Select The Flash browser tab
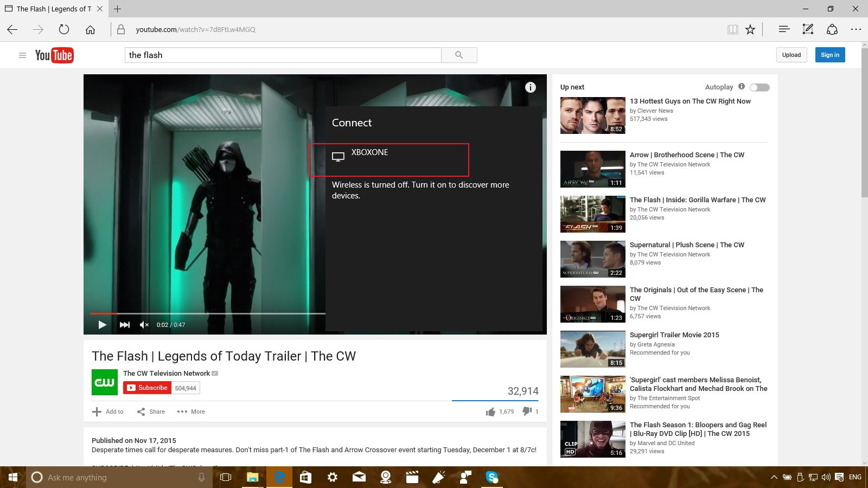868x488 pixels. [54, 9]
